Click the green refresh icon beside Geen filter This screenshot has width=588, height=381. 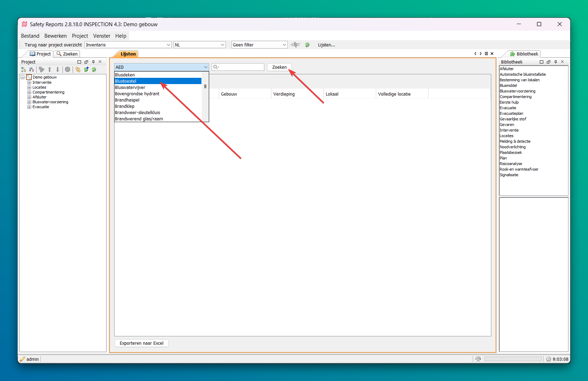307,45
